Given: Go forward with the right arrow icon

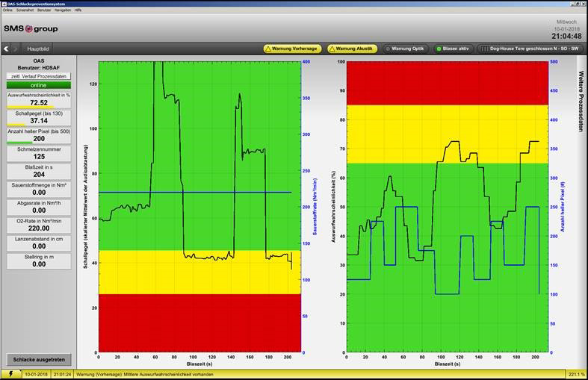Looking at the screenshot, I should (x=16, y=49).
